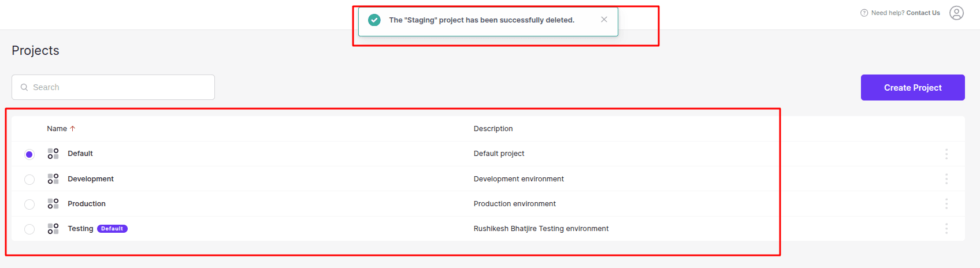Viewport: 980px width, 268px height.
Task: Open more options for Testing project
Action: [946, 229]
